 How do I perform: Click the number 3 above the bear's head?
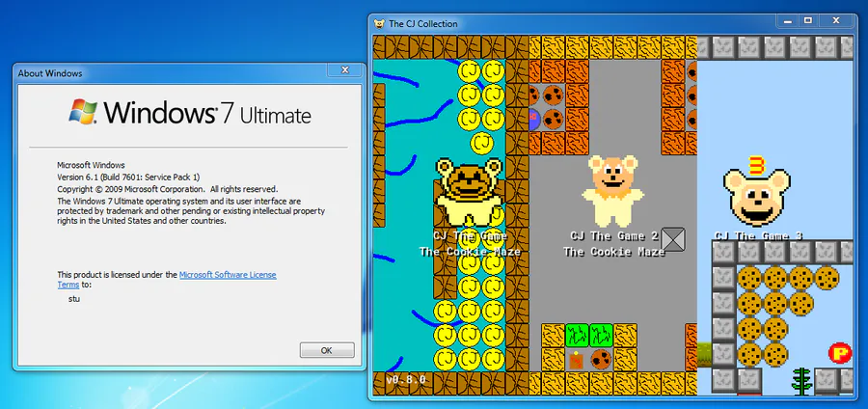click(755, 165)
